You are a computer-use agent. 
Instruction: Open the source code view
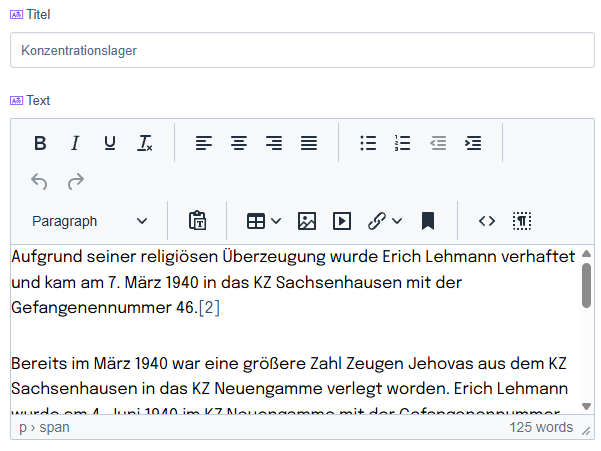(487, 221)
